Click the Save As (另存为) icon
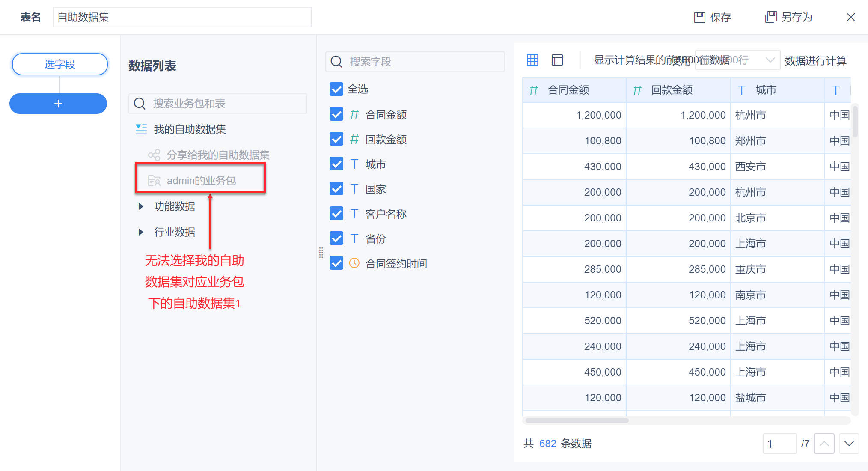Viewport: 868px width, 471px height. [x=771, y=17]
